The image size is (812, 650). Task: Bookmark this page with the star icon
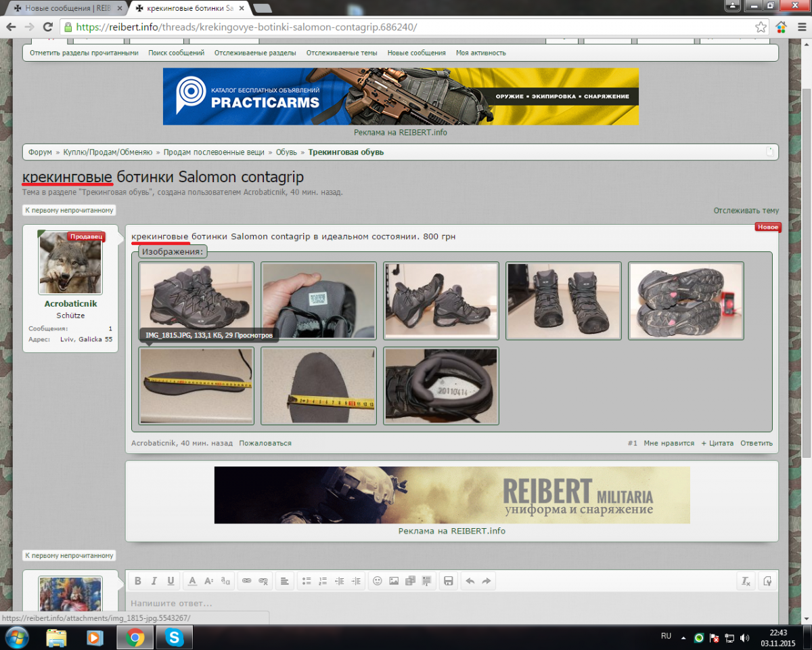click(x=761, y=27)
